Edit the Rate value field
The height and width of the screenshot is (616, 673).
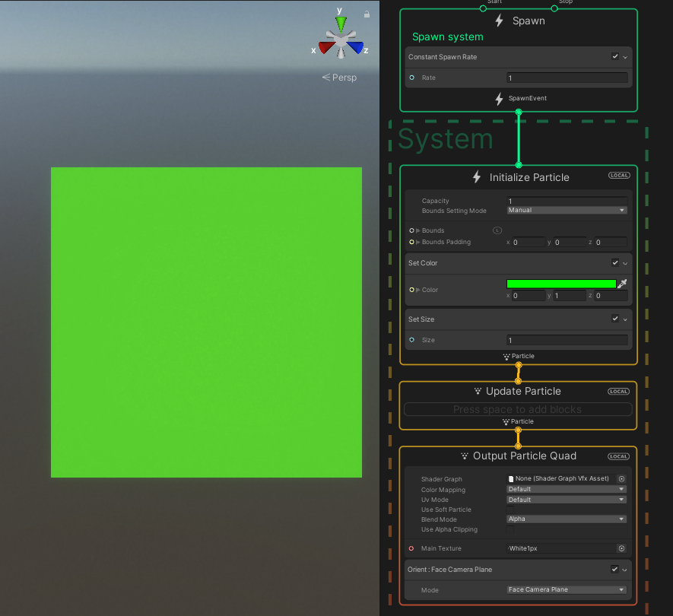click(x=567, y=78)
